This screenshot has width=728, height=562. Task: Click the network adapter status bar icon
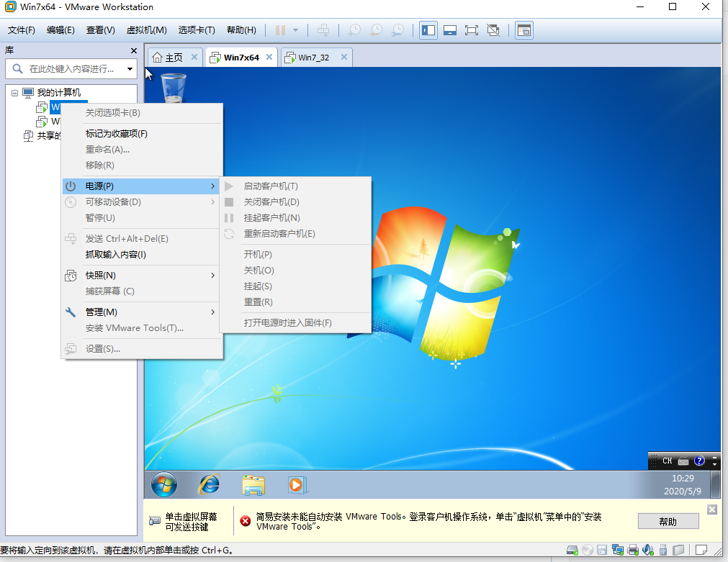point(618,550)
